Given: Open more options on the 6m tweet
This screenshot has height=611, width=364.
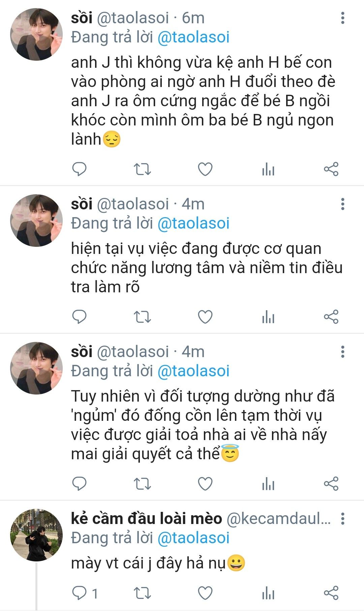Looking at the screenshot, I should (x=342, y=18).
